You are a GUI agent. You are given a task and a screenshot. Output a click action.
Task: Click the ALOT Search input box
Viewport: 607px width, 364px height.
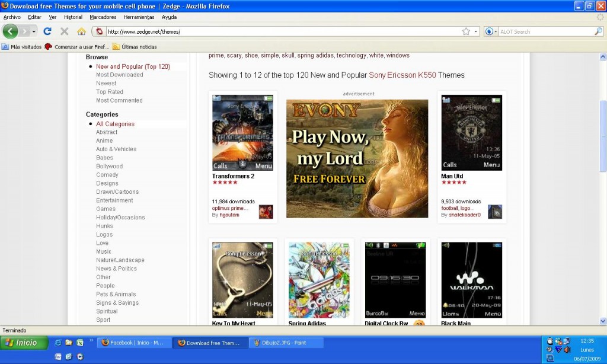click(546, 32)
